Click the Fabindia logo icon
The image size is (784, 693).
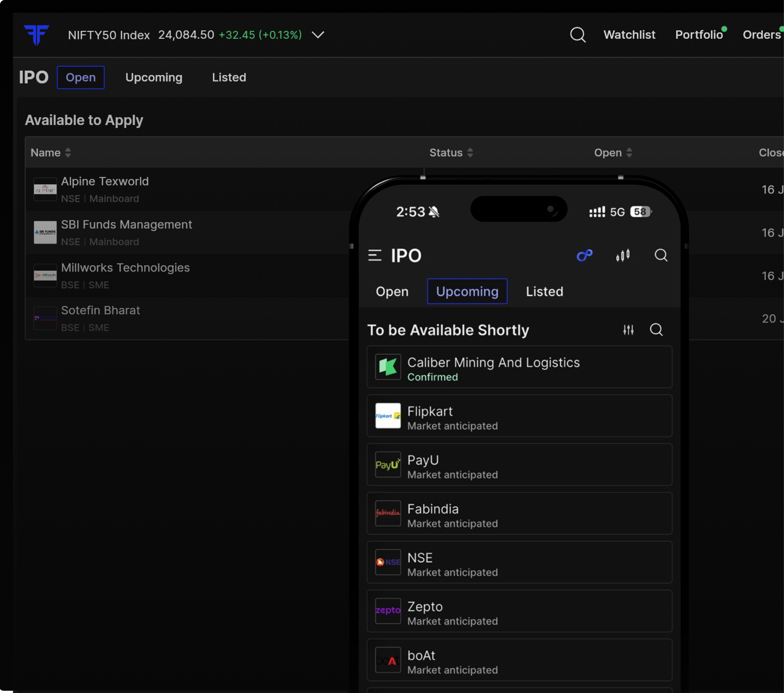[x=388, y=513]
